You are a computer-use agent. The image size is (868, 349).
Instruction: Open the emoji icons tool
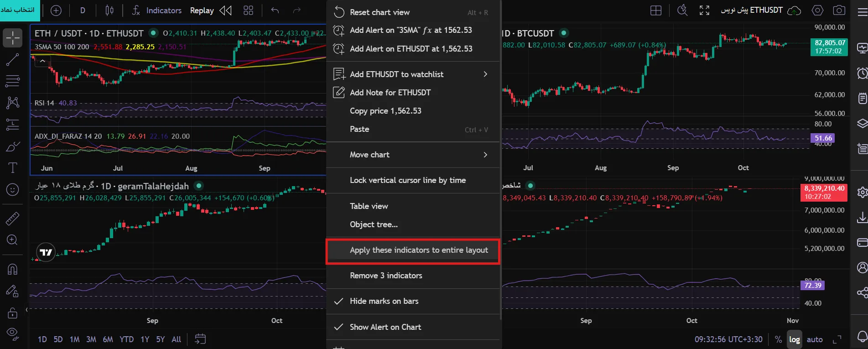[x=13, y=189]
